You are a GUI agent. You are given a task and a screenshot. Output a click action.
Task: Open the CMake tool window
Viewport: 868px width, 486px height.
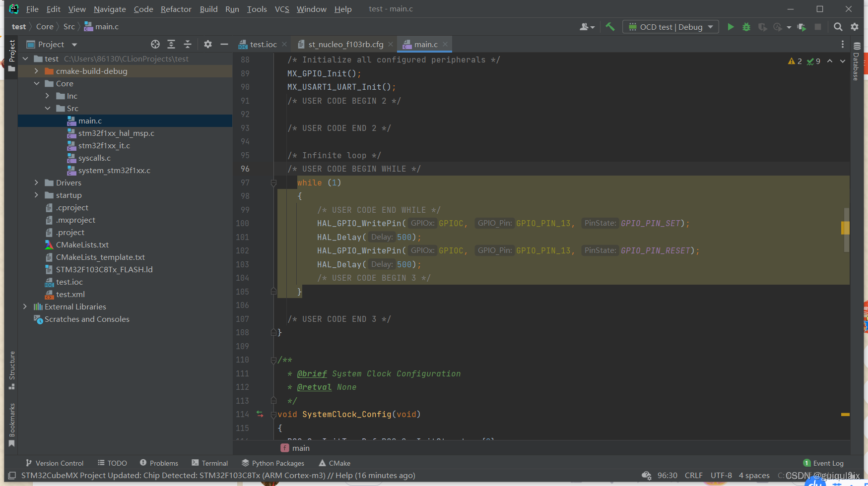pyautogui.click(x=334, y=463)
